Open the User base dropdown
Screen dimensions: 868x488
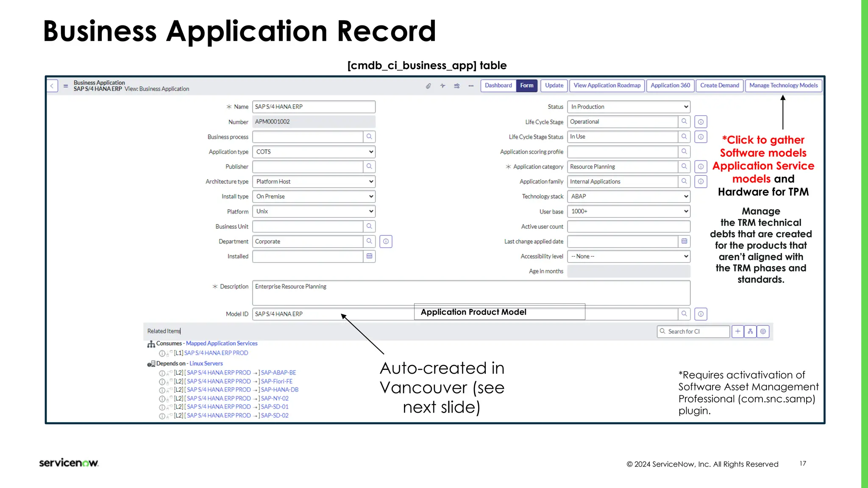[x=629, y=211]
